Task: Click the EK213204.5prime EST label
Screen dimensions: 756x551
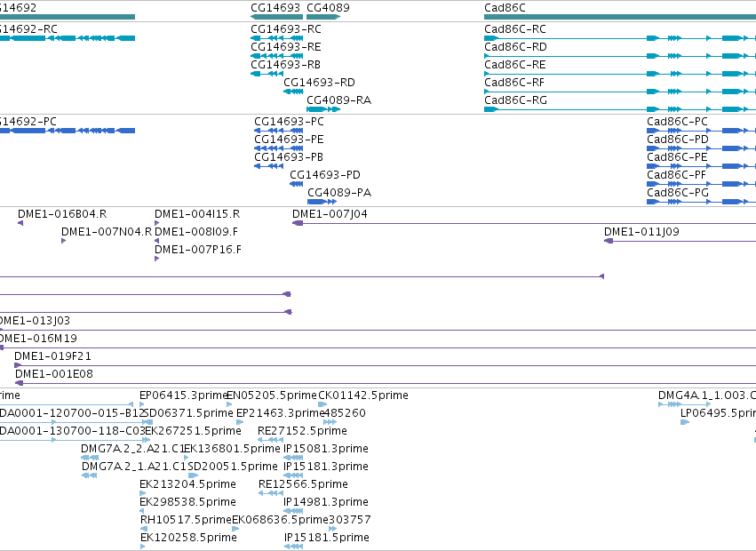Action: tap(187, 484)
